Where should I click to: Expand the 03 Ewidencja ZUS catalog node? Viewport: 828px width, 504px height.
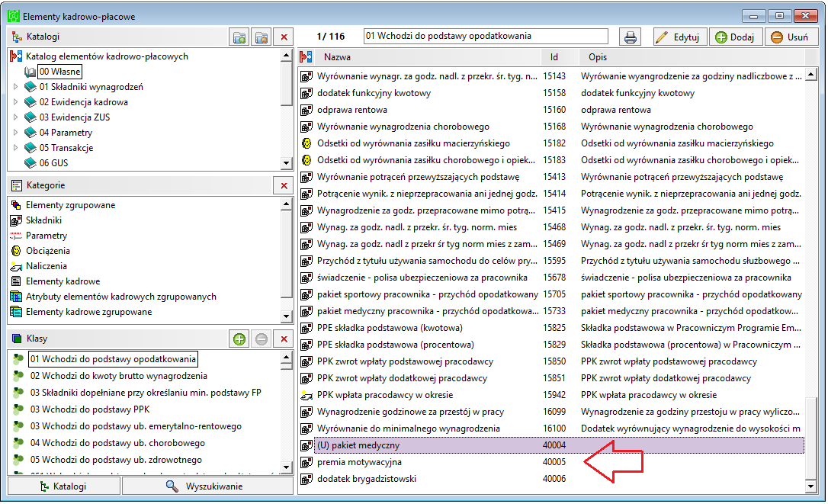[x=15, y=117]
